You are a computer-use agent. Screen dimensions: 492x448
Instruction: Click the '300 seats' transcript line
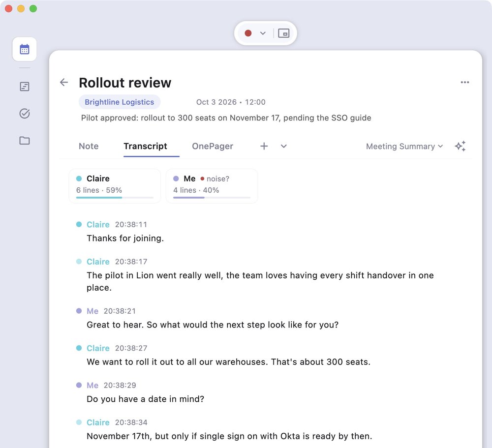coord(228,362)
